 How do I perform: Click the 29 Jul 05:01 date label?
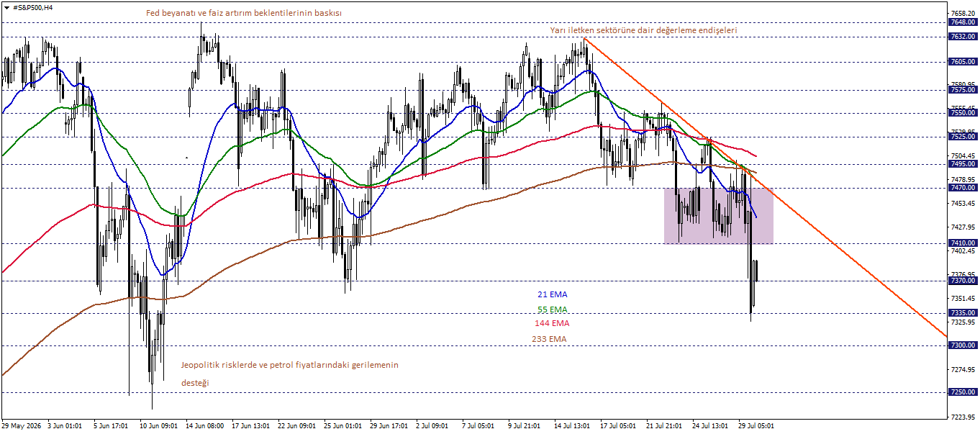pos(756,425)
